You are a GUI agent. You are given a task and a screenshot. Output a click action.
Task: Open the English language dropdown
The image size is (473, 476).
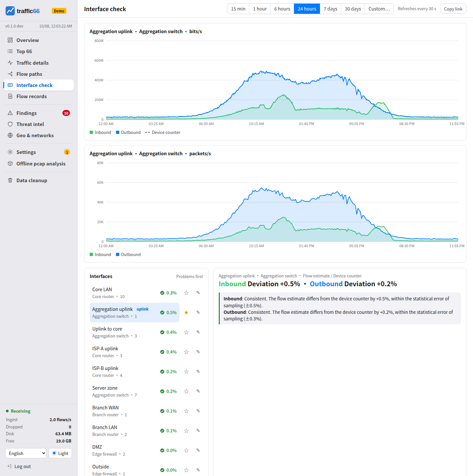coord(26,453)
